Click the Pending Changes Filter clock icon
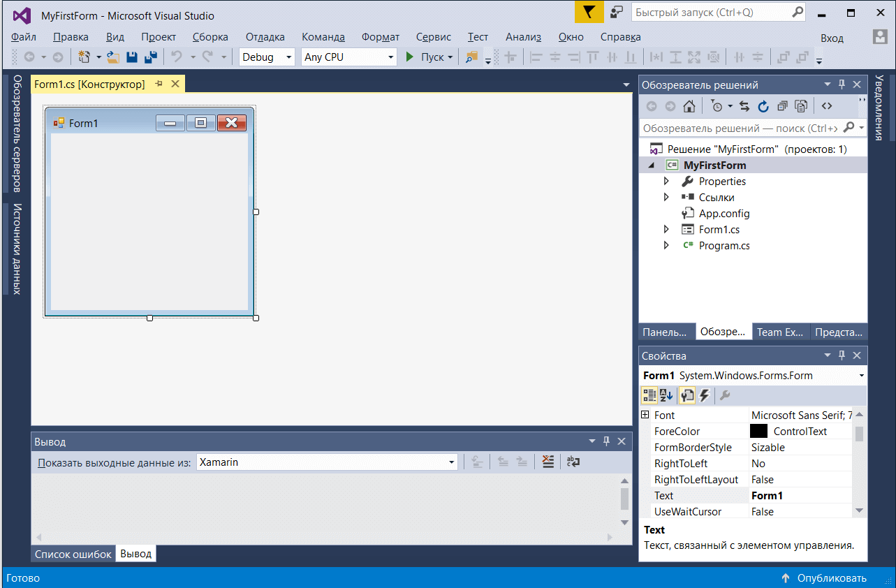Image resolution: width=896 pixels, height=588 pixels. coord(717,106)
